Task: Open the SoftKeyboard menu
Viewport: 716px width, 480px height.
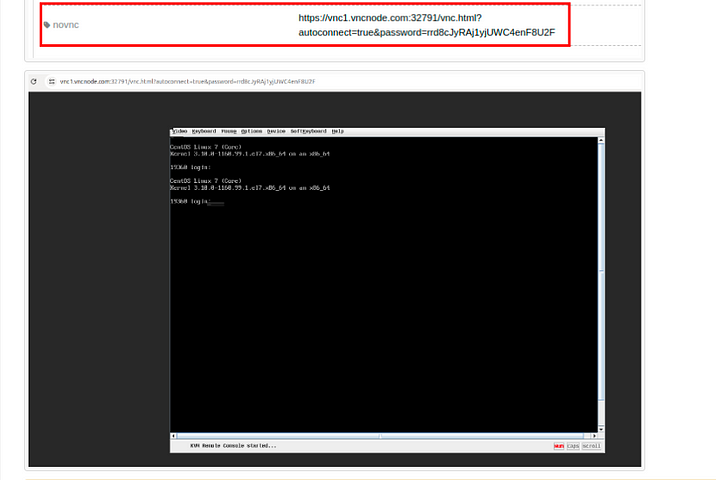Action: (x=308, y=131)
